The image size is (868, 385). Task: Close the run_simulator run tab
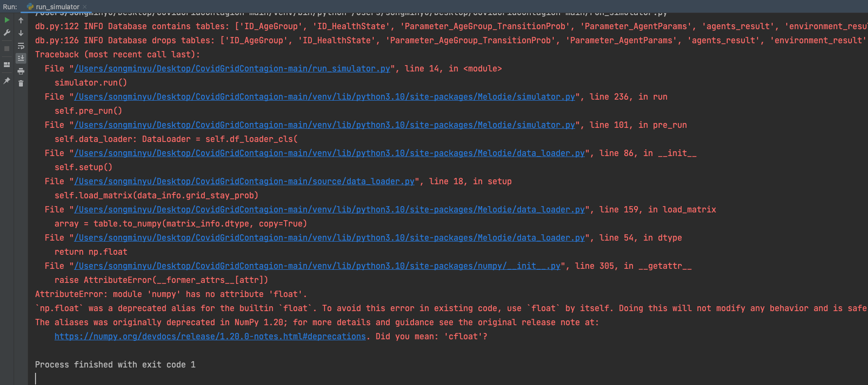tap(85, 7)
